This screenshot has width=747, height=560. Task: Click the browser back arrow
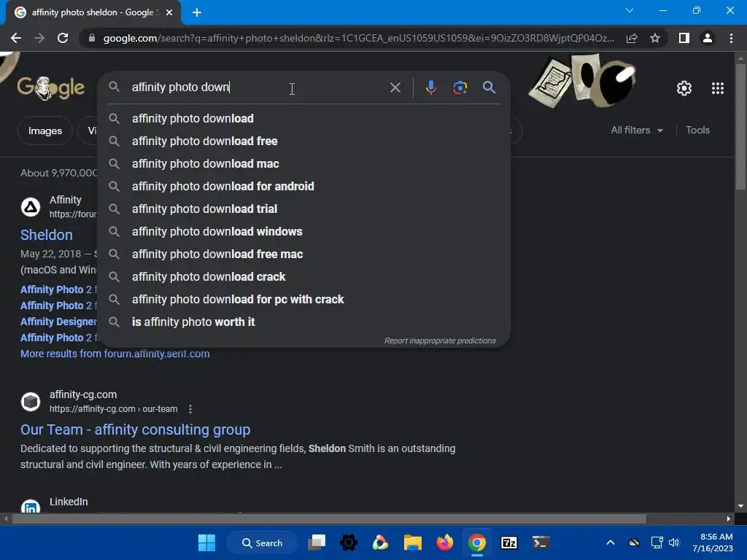[16, 38]
